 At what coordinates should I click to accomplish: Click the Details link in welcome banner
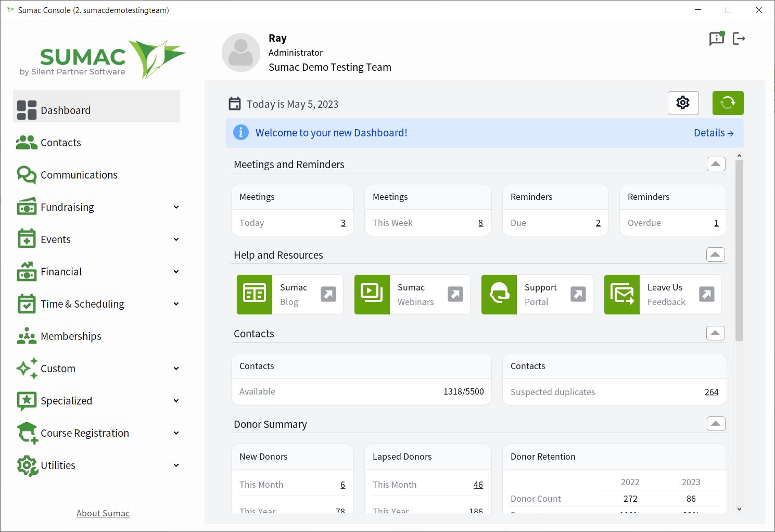pos(714,133)
